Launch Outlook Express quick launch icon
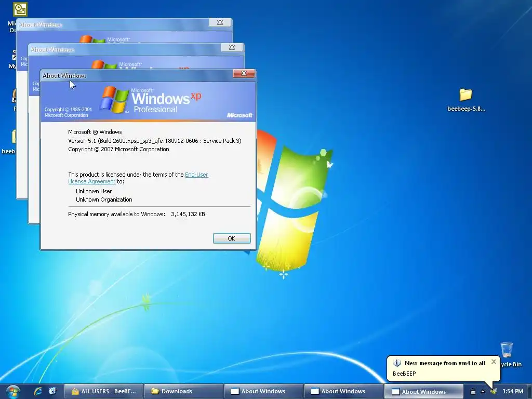Screen dimensions: 532x399 coord(52,391)
